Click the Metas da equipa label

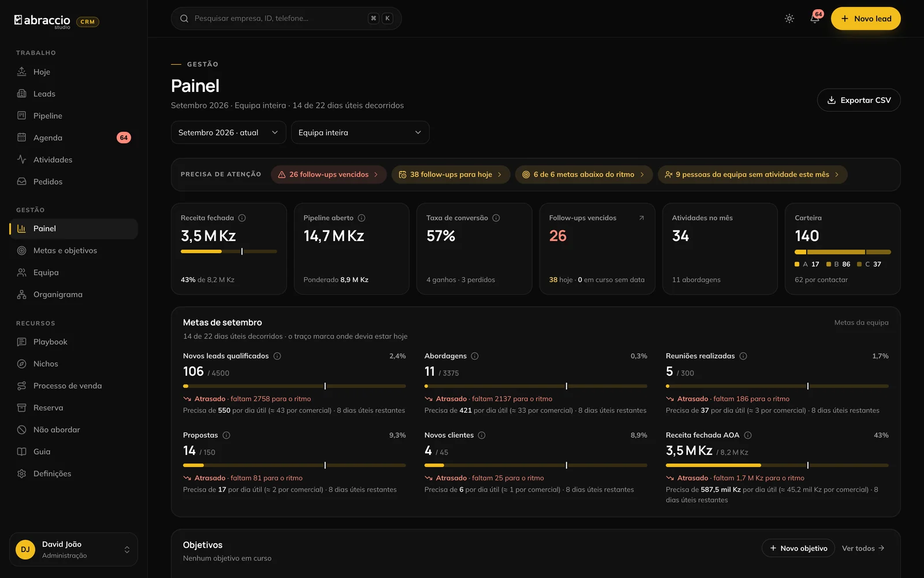coord(861,323)
